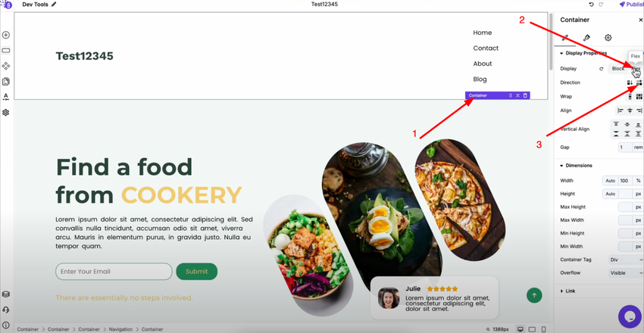This screenshot has height=333, width=644.
Task: Select Navigation in the bottom breadcrumb
Action: coord(120,329)
